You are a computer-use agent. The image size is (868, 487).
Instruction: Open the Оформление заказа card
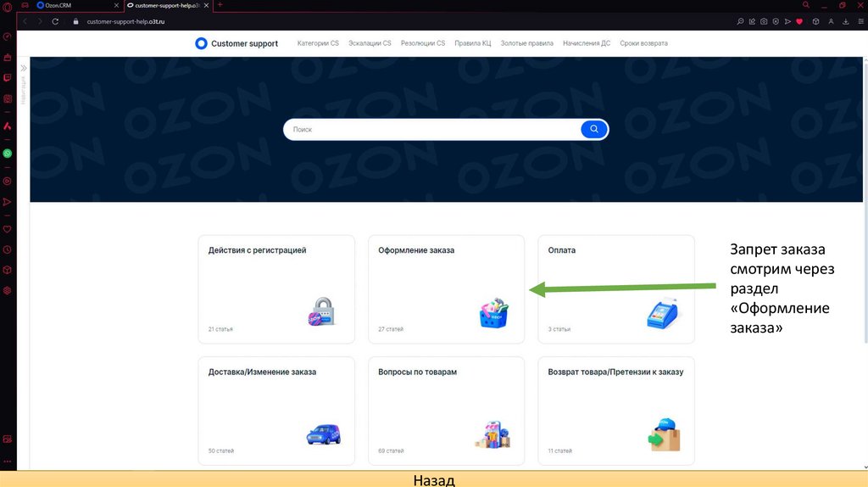[446, 289]
